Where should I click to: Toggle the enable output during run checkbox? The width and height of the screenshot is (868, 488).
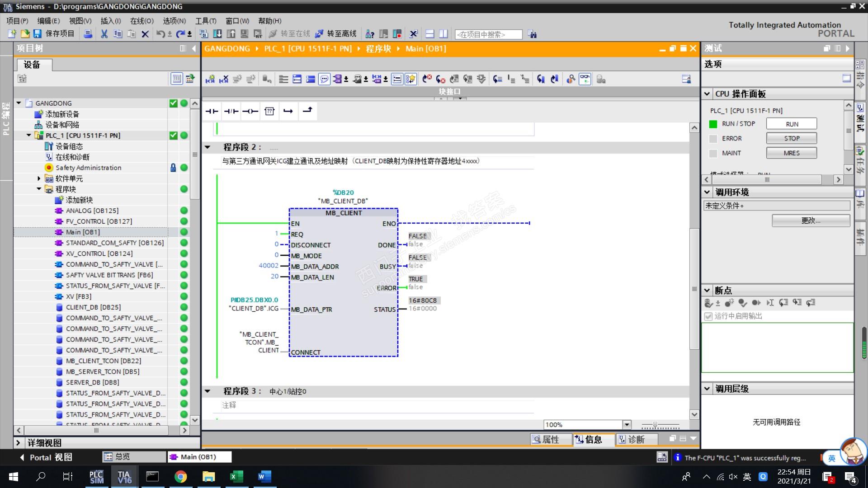coord(708,316)
